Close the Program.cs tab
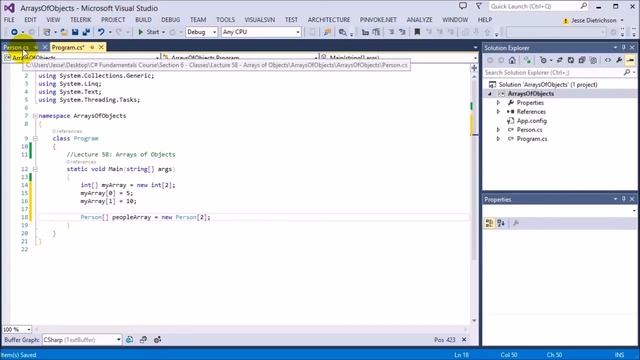This screenshot has width=640, height=360. tap(101, 47)
